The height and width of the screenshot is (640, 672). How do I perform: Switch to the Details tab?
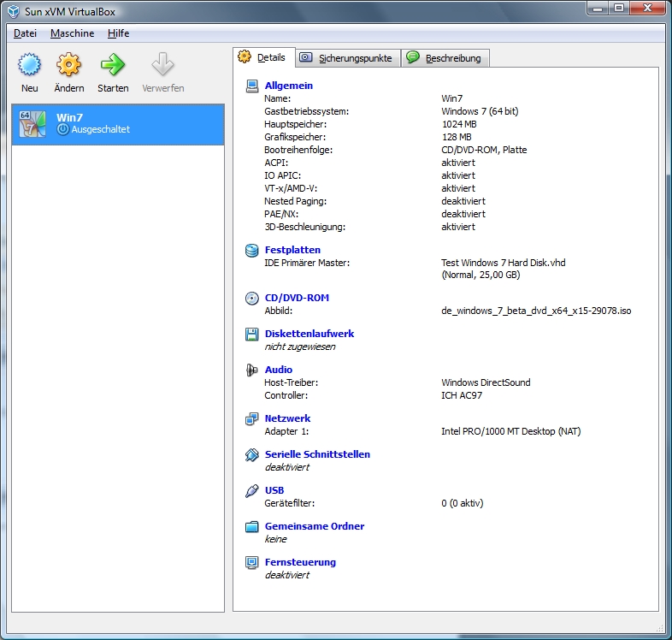264,57
